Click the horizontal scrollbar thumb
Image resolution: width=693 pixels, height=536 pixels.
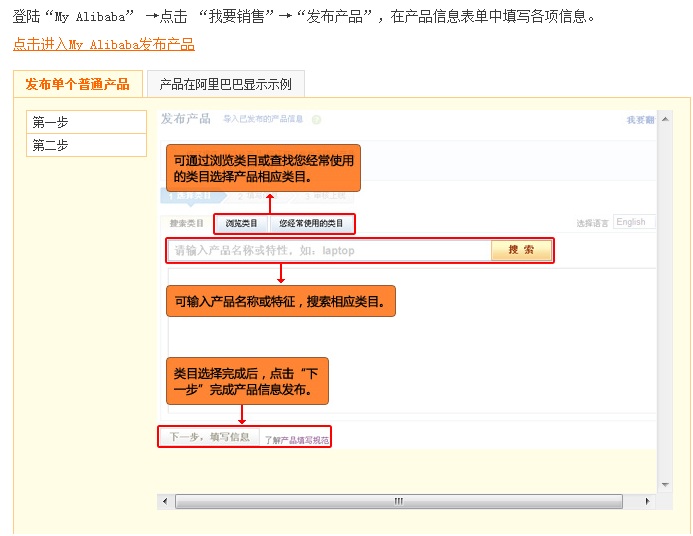point(399,501)
